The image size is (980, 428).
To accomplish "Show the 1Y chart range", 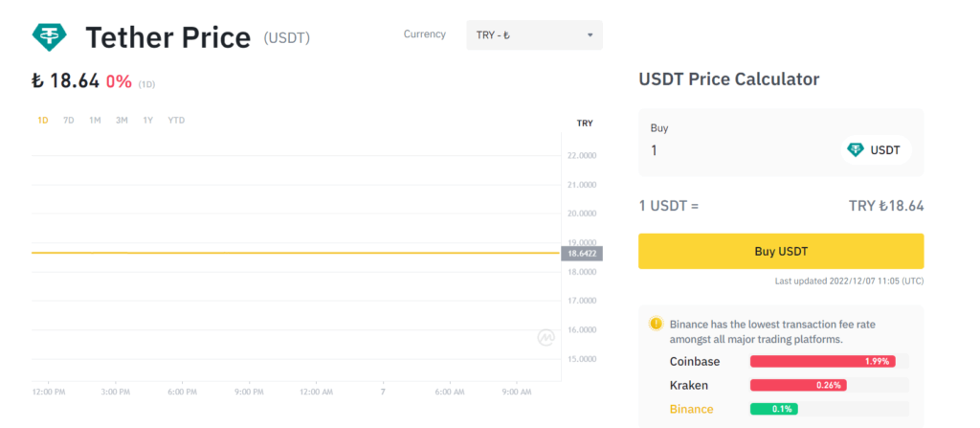I will click(x=148, y=120).
